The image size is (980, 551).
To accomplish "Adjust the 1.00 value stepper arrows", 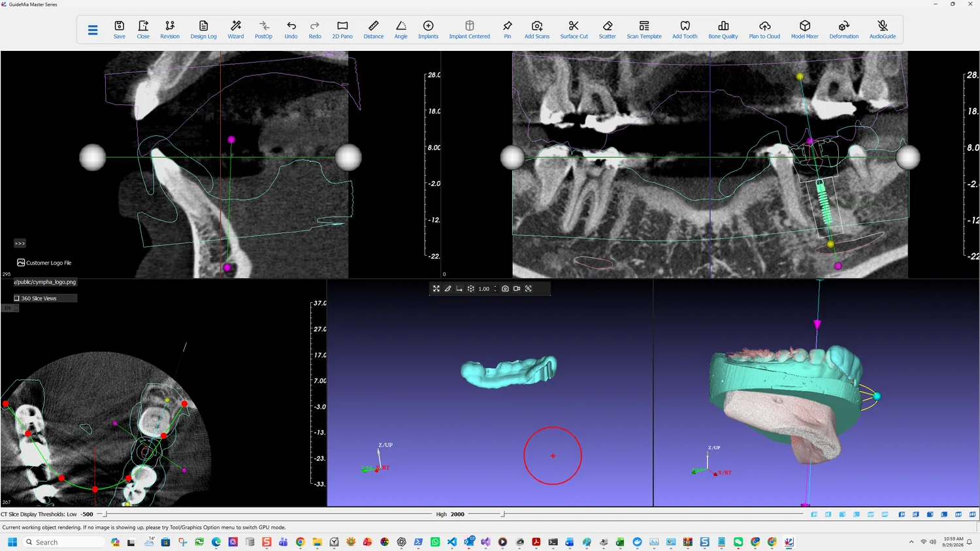I will 495,289.
